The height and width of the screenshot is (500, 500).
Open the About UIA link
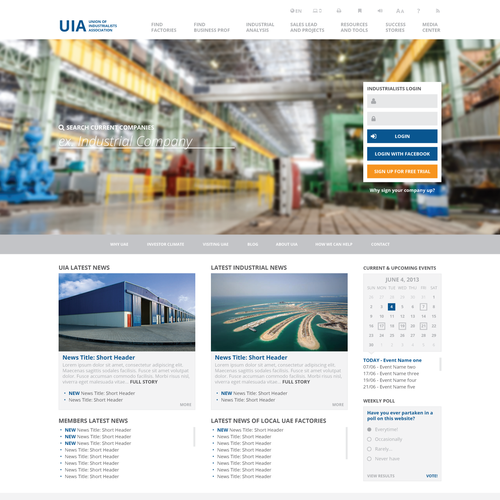(287, 244)
